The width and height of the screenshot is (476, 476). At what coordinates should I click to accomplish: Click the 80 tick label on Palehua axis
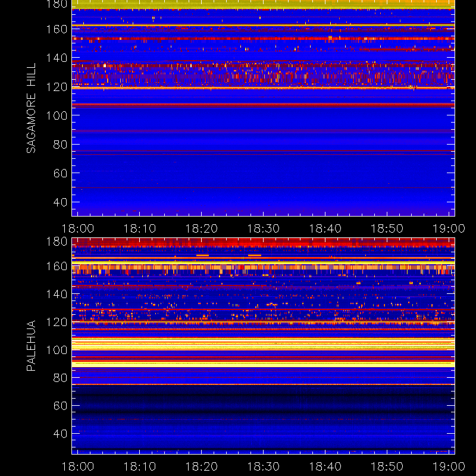[60, 378]
